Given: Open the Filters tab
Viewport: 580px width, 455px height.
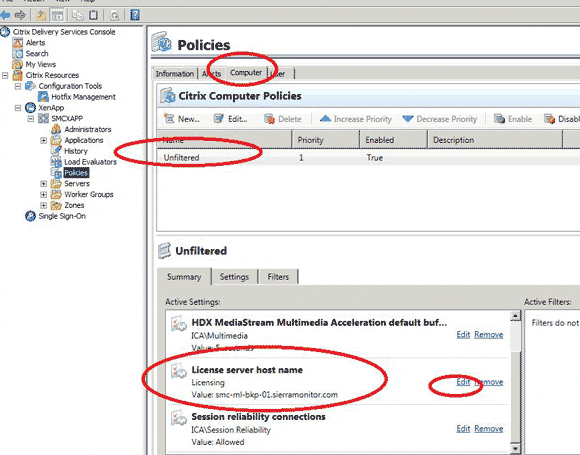Looking at the screenshot, I should [x=278, y=277].
